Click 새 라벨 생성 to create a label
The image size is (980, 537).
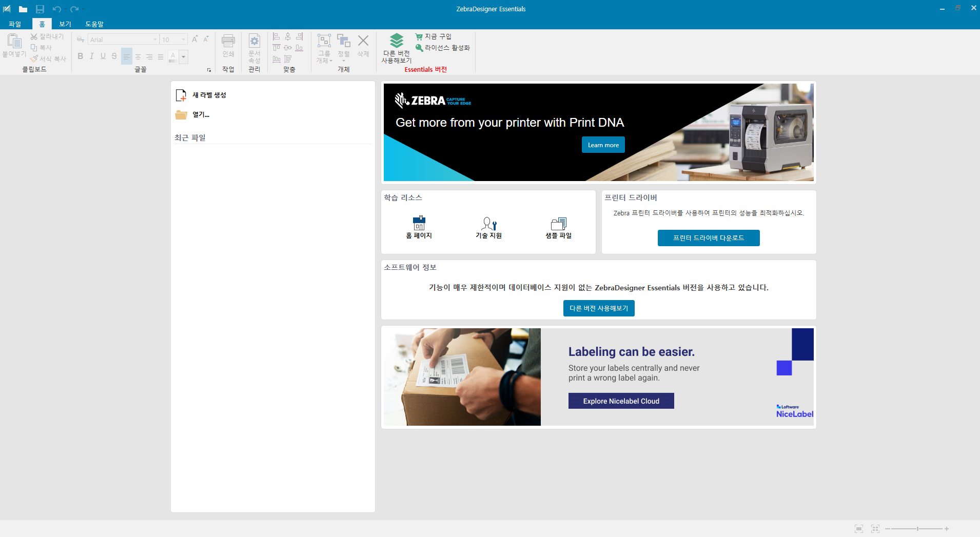201,95
